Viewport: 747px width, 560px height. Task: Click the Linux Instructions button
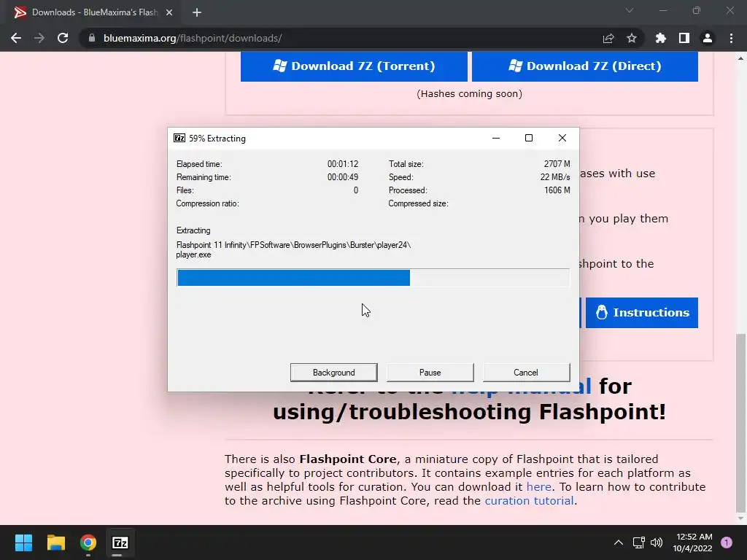(641, 312)
